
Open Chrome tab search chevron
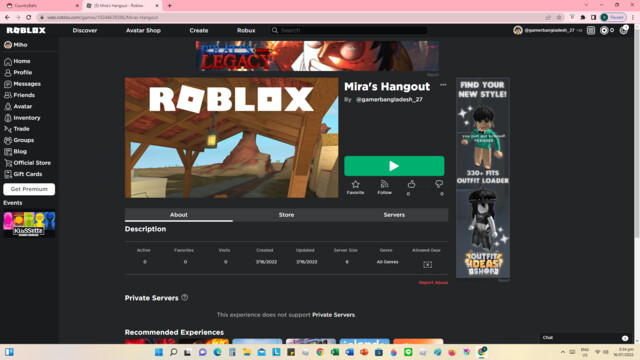[x=587, y=5]
